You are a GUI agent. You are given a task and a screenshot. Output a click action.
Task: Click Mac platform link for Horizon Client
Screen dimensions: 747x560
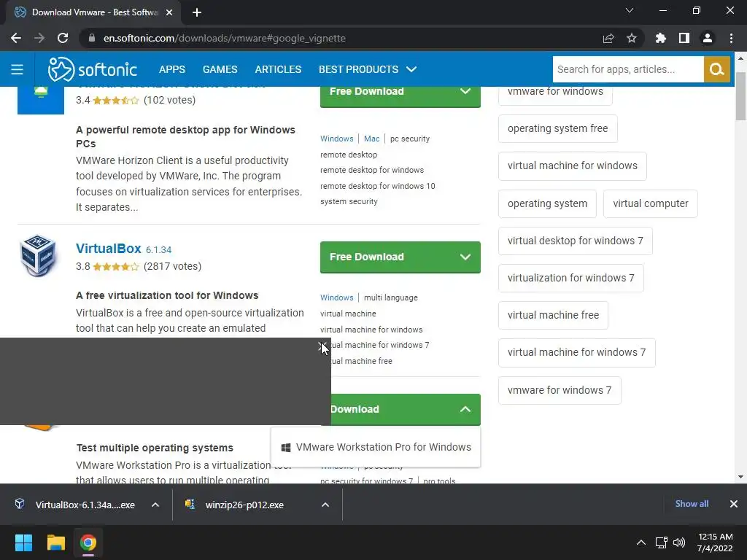coord(371,139)
